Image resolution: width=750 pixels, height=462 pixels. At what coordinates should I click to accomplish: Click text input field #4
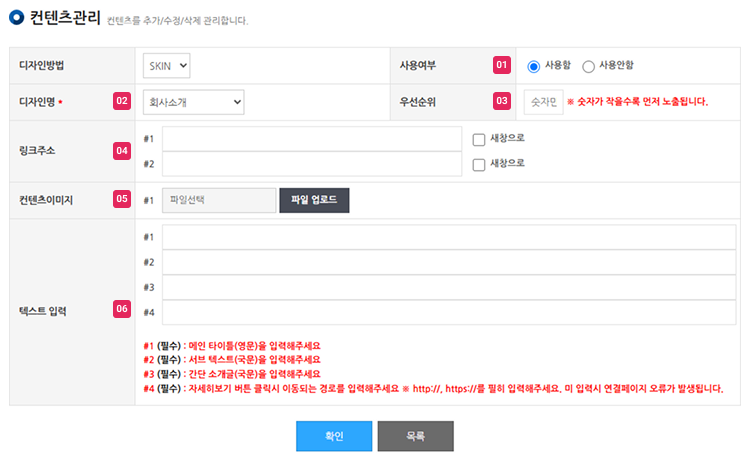click(x=449, y=312)
